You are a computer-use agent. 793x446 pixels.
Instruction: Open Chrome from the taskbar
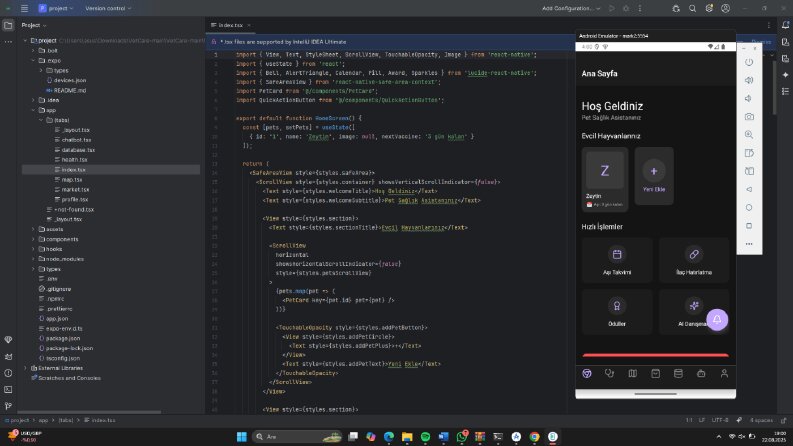535,436
